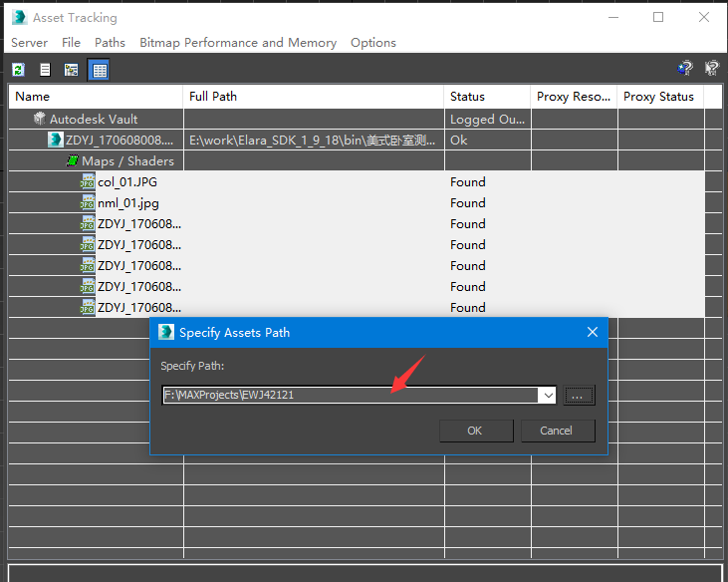The height and width of the screenshot is (582, 728).
Task: Click the Refresh icon in toolbar
Action: pyautogui.click(x=19, y=70)
